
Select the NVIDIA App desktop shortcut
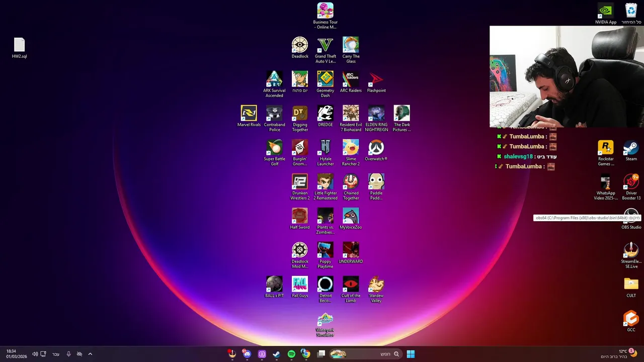606,14
